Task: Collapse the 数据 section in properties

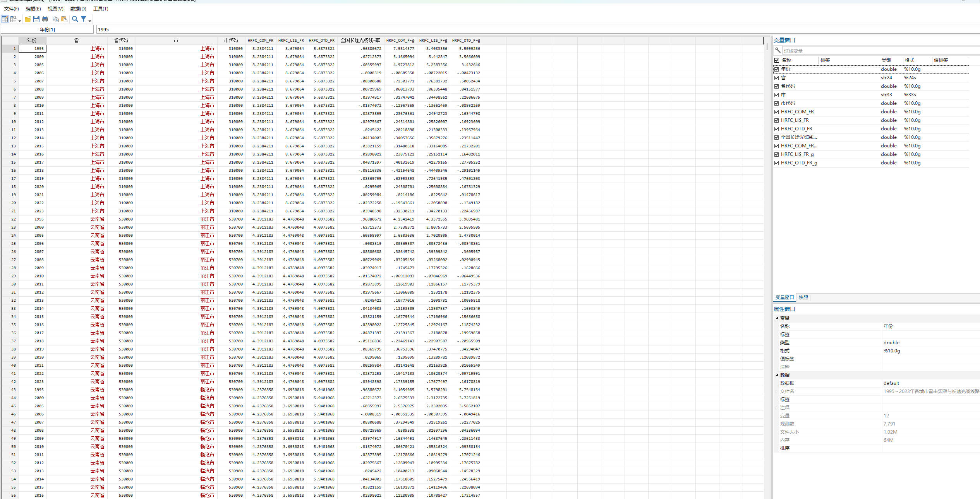Action: 777,375
